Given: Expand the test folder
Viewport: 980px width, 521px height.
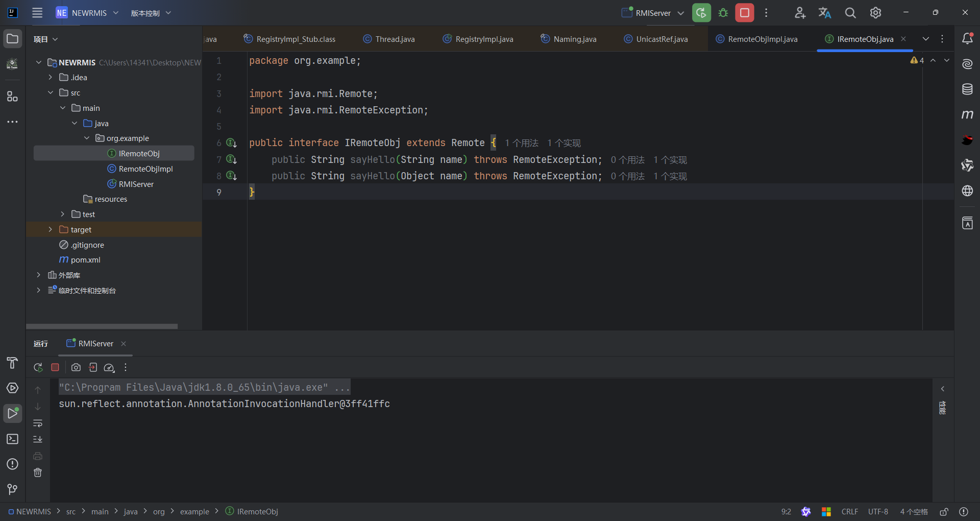Looking at the screenshot, I should 62,214.
